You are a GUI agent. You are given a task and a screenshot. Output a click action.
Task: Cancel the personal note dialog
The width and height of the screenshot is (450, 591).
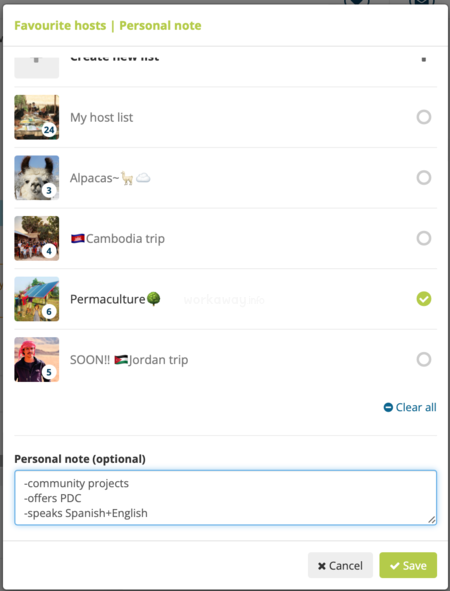click(x=340, y=565)
